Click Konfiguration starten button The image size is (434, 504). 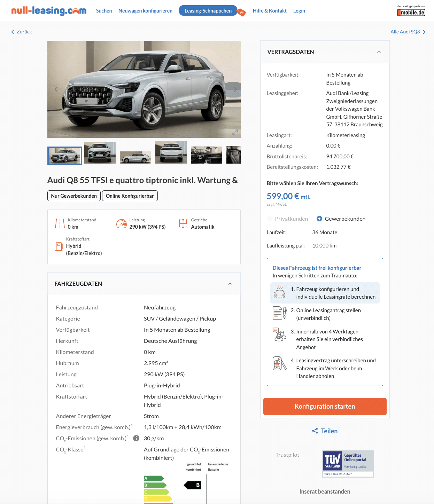coord(325,407)
